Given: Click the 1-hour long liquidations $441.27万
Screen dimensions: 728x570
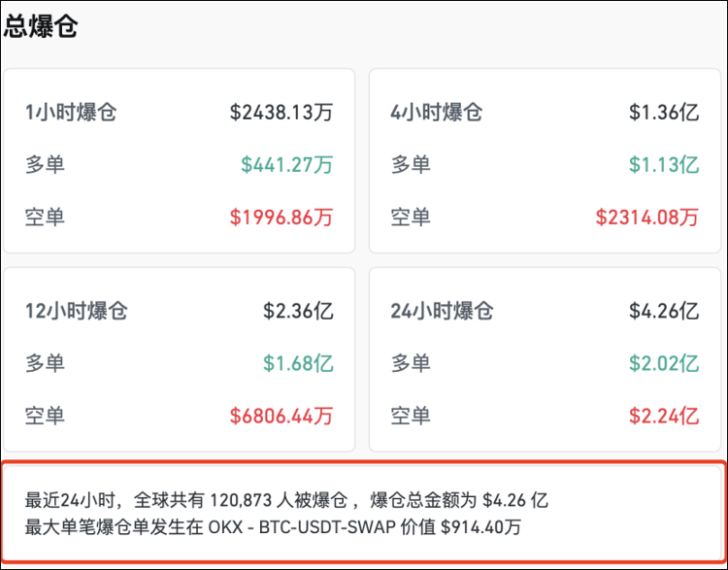Looking at the screenshot, I should pos(287,165).
